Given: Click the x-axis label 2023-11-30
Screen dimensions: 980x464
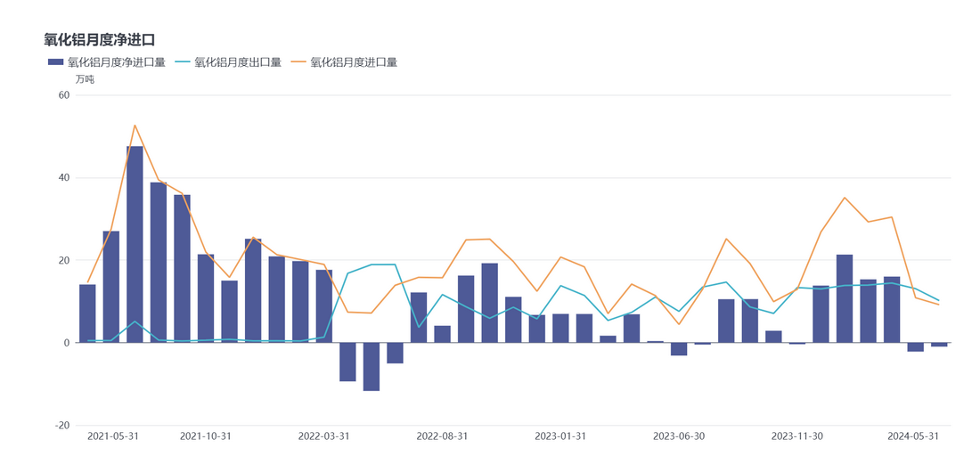Looking at the screenshot, I should point(796,436).
